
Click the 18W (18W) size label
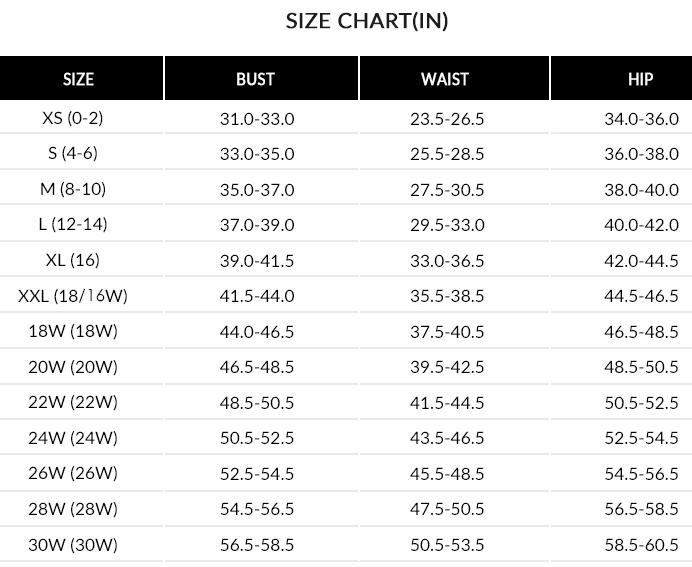73,331
